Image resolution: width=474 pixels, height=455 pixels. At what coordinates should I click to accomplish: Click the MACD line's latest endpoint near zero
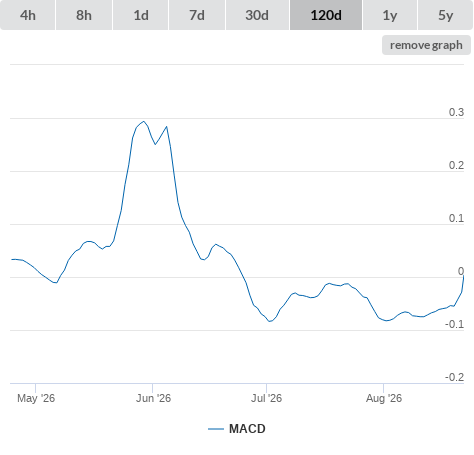[463, 276]
